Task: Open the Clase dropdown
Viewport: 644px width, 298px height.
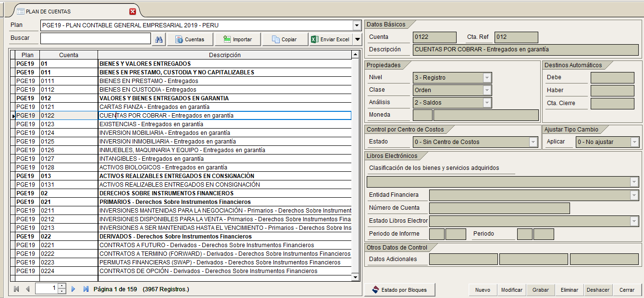Action: (x=487, y=90)
